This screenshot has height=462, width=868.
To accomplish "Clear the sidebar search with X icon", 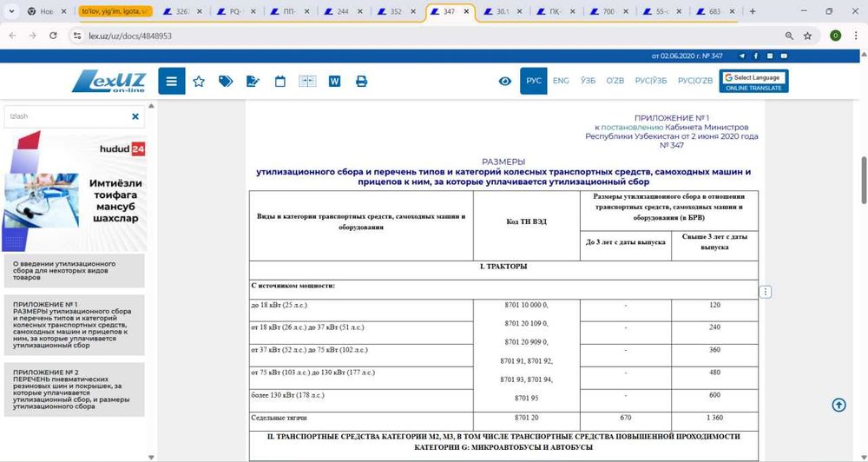I will 135,116.
